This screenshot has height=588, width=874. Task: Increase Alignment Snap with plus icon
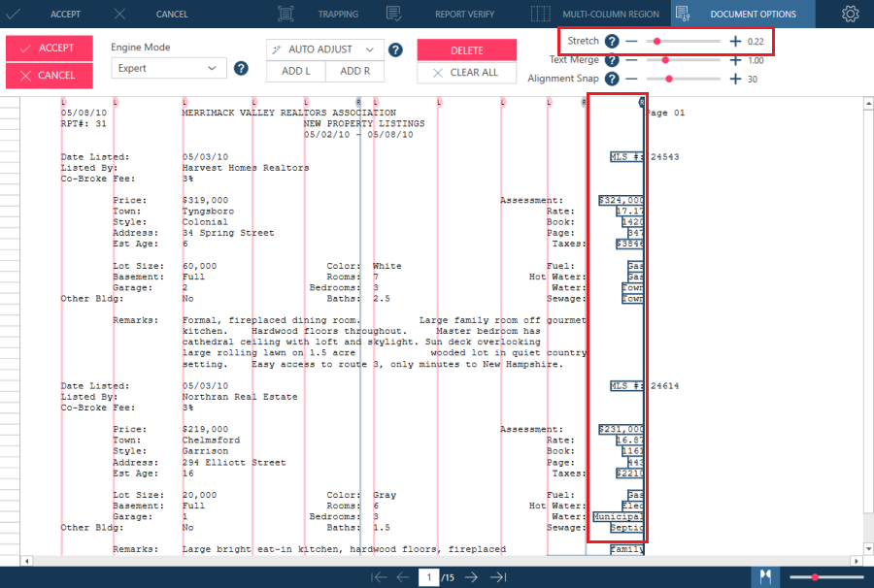(735, 79)
